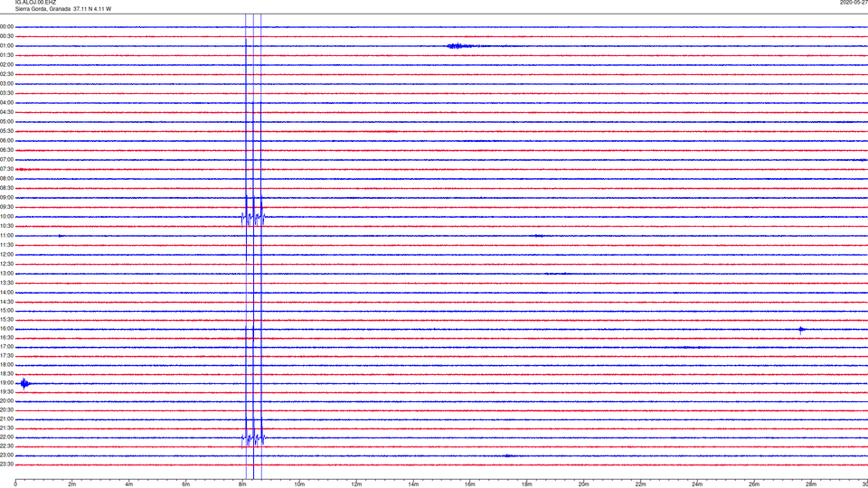
Task: Click the 06:00 trace time label
Action: (x=6, y=141)
